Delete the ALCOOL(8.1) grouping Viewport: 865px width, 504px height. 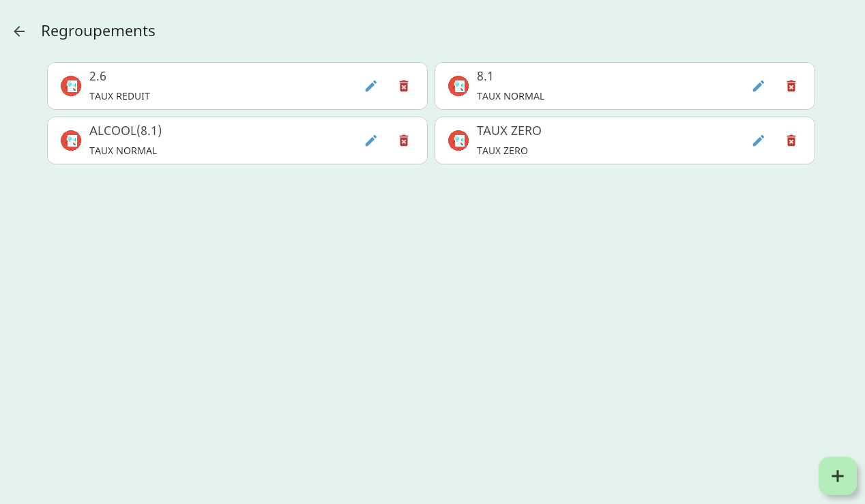click(404, 140)
